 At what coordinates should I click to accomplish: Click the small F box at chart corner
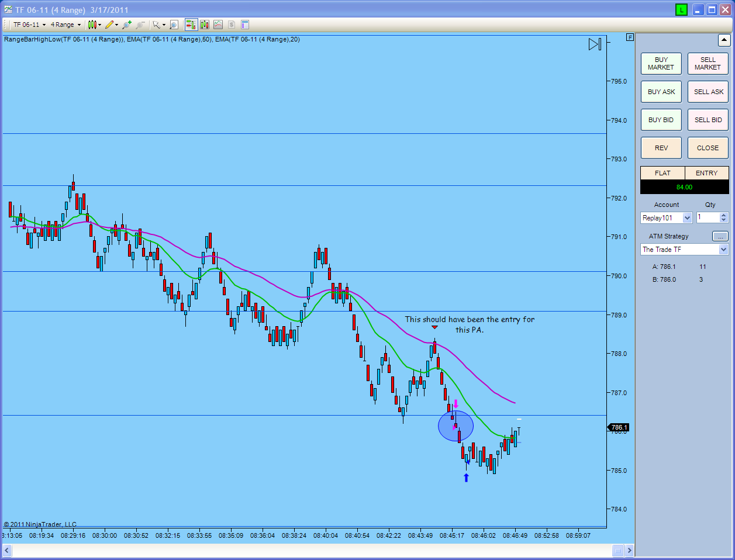[x=630, y=37]
